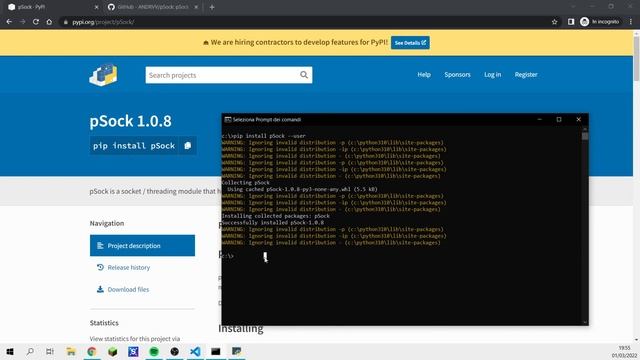
Task: Click the 'pip install pSock --user' command line
Action: coord(264,136)
